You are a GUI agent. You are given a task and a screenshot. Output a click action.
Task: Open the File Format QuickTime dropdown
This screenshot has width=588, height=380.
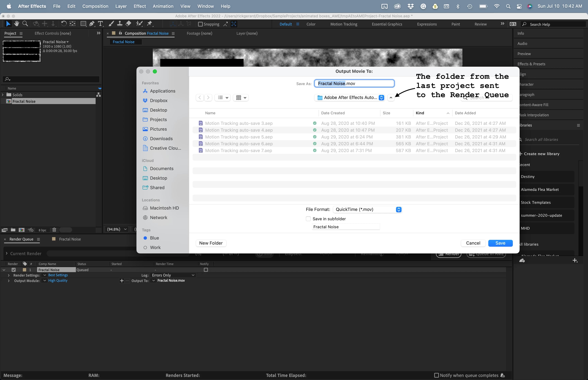367,210
